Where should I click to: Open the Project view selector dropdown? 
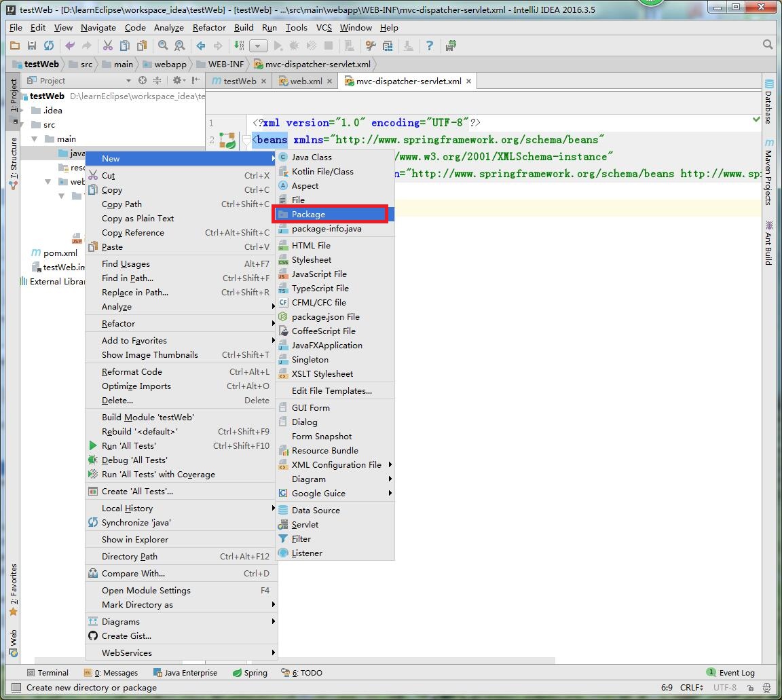point(128,80)
